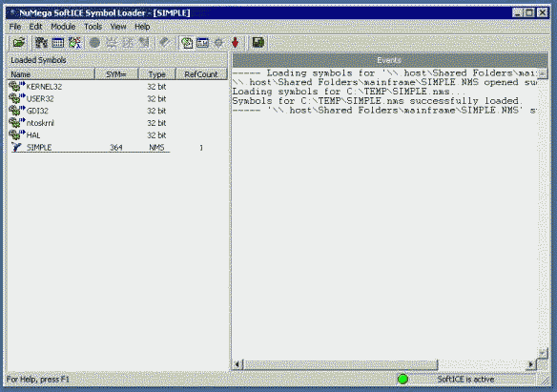Click the grayed-out globe toolbar icon
Screen dimensions: 557x392
[94, 43]
